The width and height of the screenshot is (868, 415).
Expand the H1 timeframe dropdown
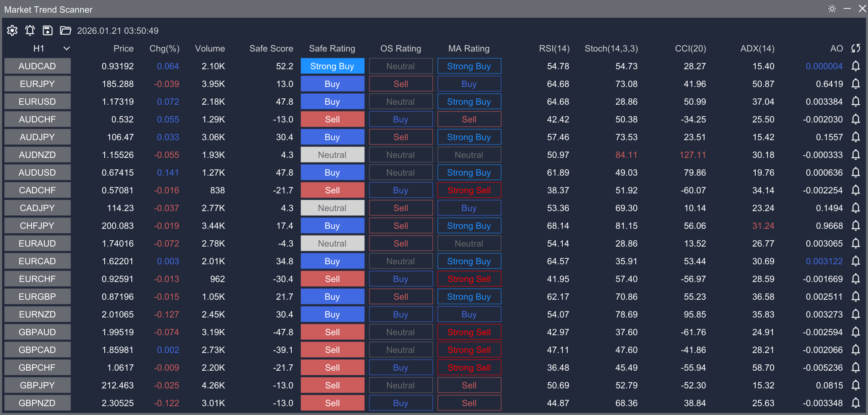(66, 48)
